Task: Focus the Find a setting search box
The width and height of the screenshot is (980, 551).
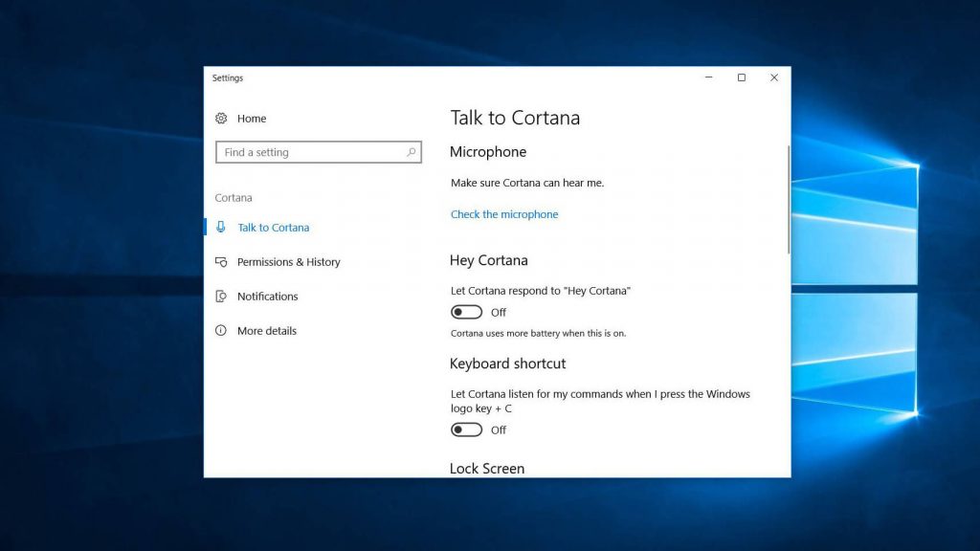Action: coord(319,152)
